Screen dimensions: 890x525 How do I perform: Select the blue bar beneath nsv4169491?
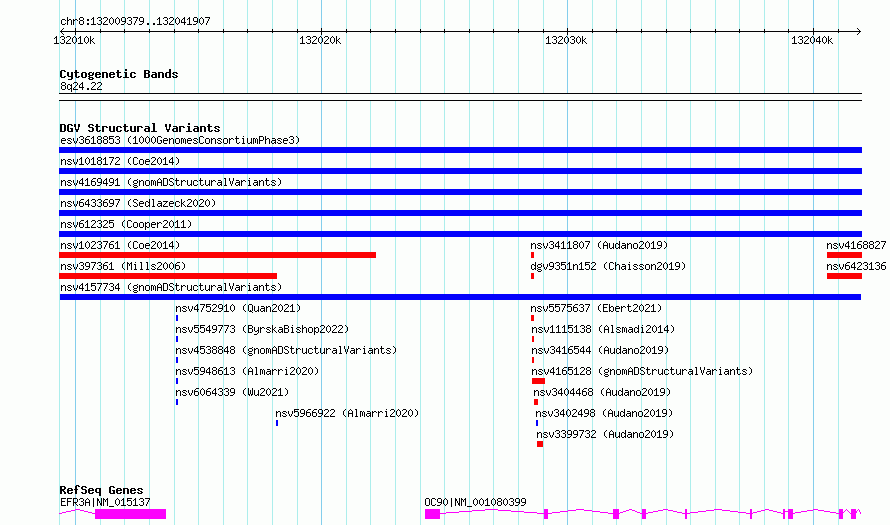coord(460,192)
